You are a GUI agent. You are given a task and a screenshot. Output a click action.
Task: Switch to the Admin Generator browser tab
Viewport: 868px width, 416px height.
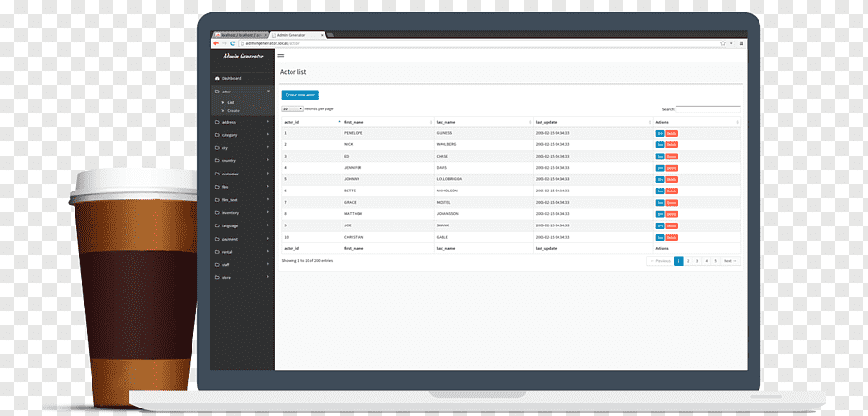pyautogui.click(x=298, y=35)
